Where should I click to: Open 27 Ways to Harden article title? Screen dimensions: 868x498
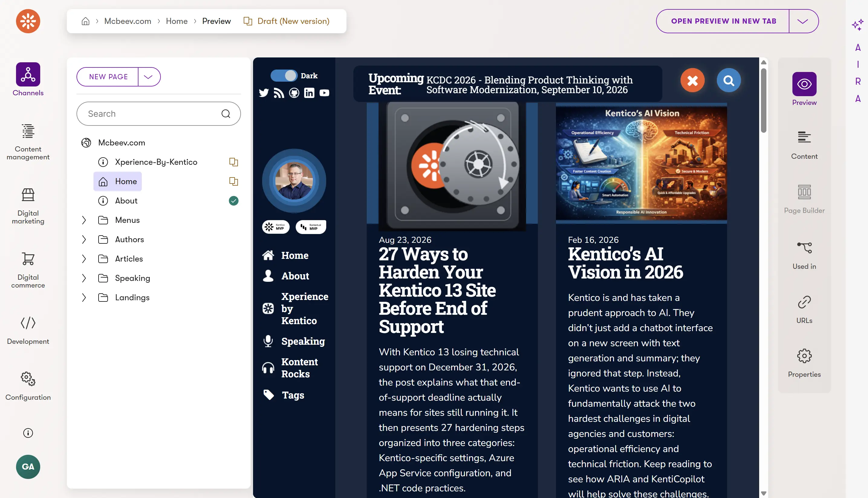(437, 290)
